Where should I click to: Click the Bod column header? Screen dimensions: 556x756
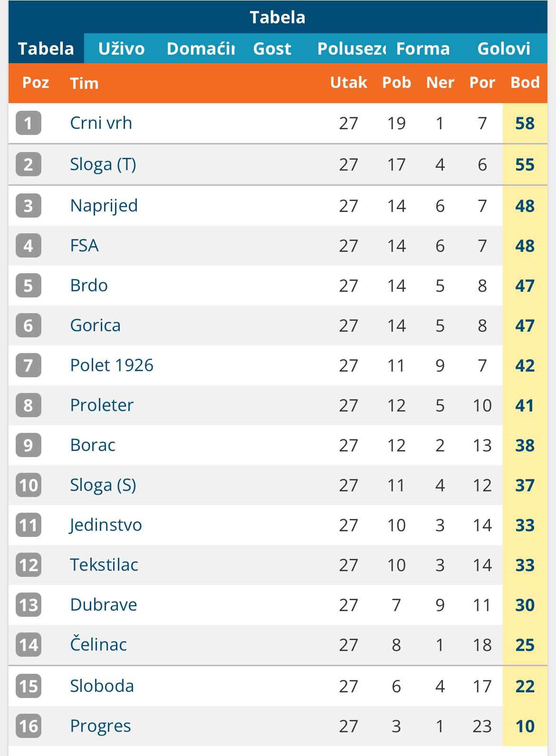[x=525, y=83]
